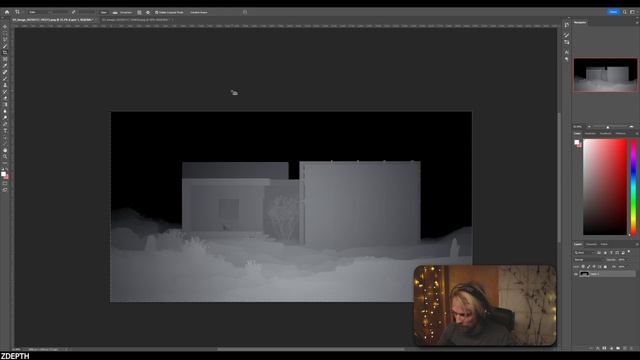640x360 pixels.
Task: Select the Move tool
Action: (5, 27)
